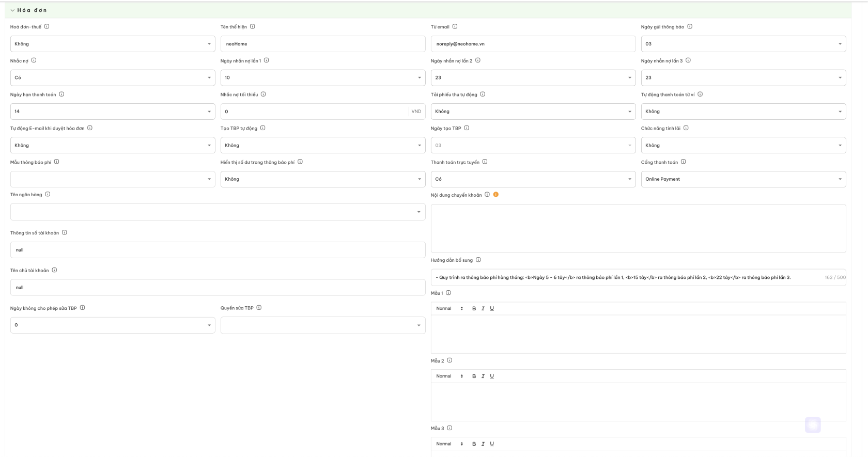This screenshot has width=868, height=457.
Task: Click info icon beside Hiển thị số dư trong thông báo phí
Action: click(300, 162)
